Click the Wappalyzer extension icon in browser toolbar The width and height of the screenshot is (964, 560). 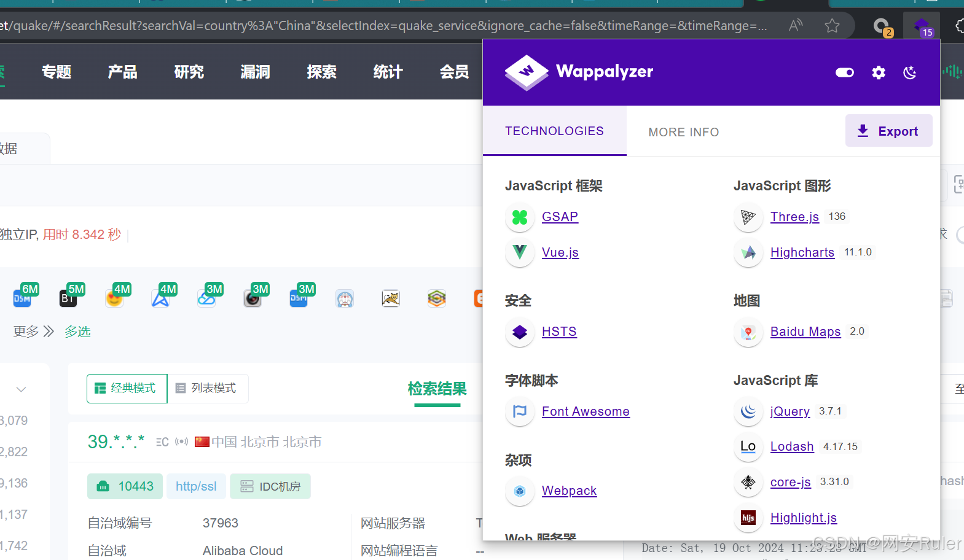(x=922, y=26)
